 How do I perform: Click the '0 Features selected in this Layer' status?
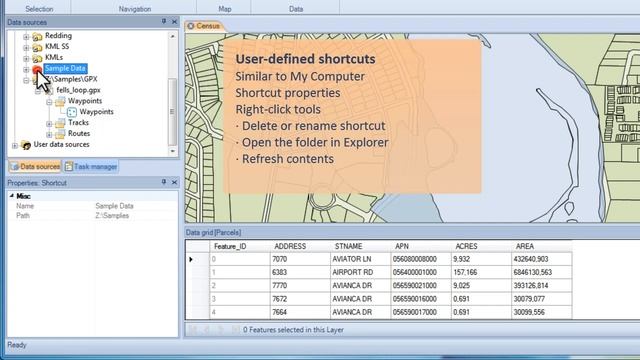[x=293, y=330]
